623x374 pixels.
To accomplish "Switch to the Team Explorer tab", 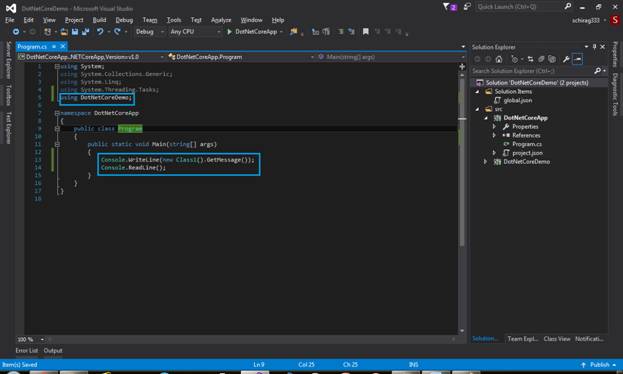I will coord(522,339).
